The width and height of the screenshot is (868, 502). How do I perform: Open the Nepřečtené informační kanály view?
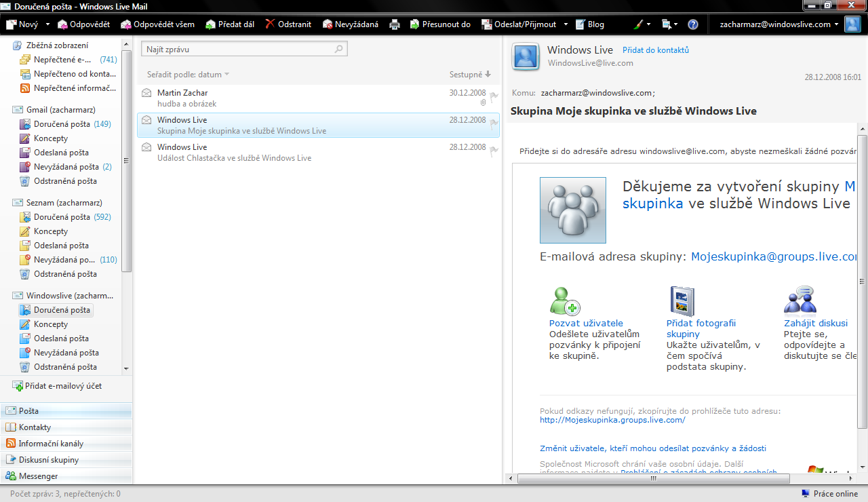point(68,88)
